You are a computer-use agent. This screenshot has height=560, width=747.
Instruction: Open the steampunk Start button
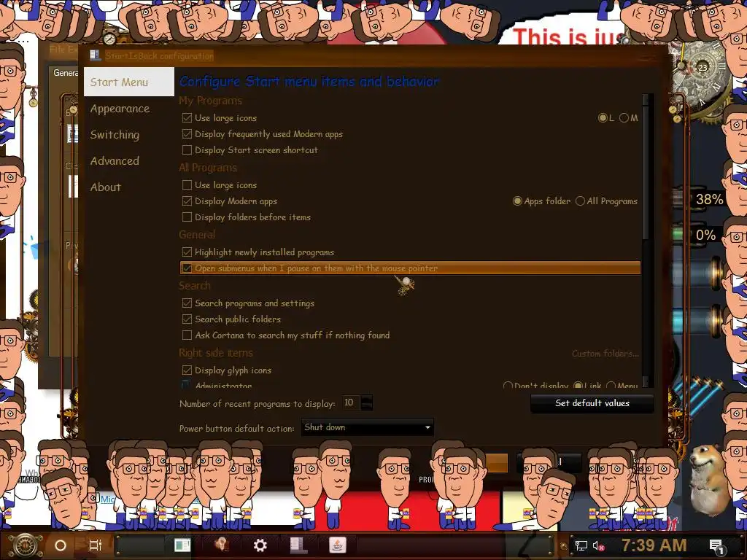[x=25, y=545]
